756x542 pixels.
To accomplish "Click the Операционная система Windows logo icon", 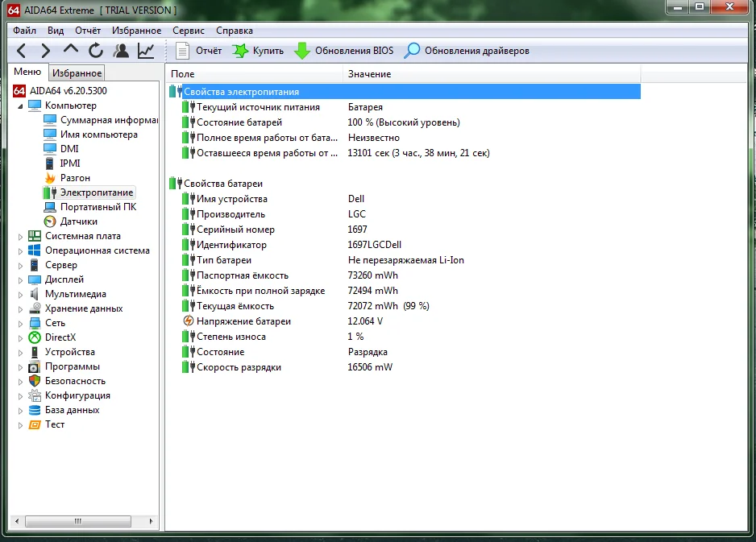I will coord(34,250).
